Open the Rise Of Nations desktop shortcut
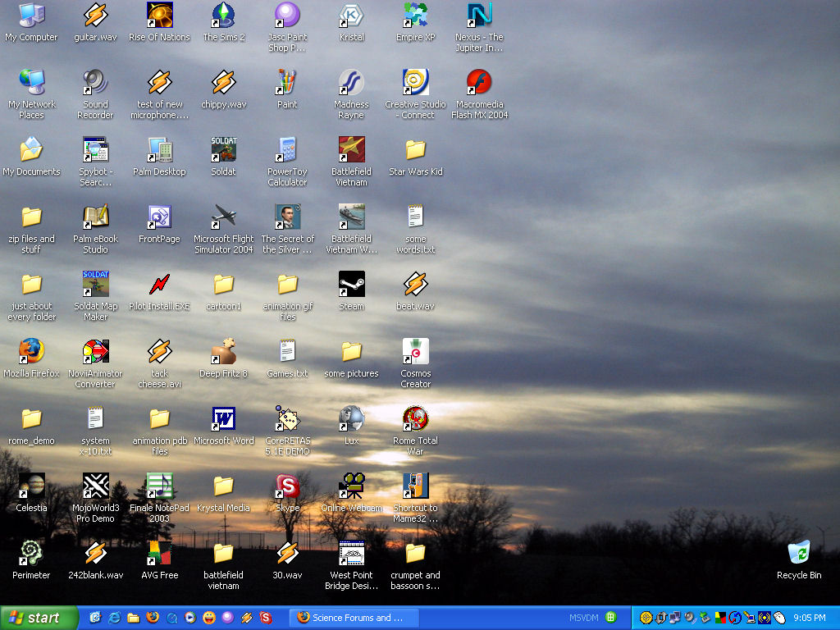 (159, 16)
